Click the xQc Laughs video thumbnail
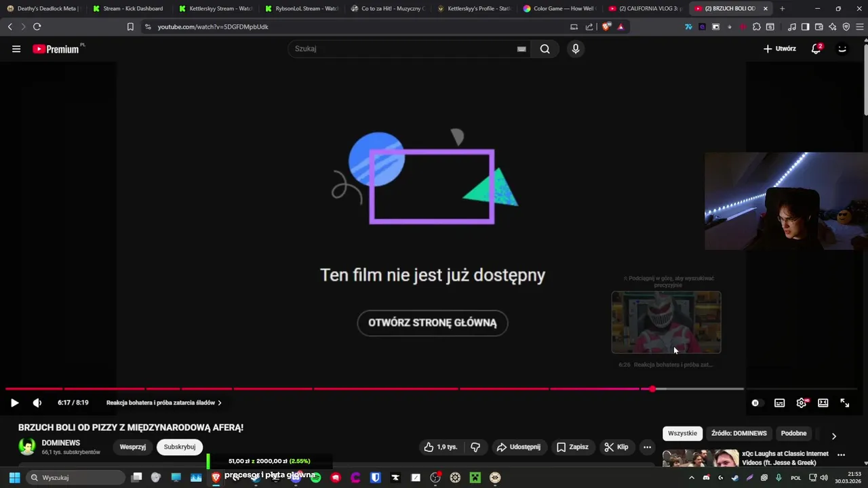This screenshot has width=868, height=488. [x=701, y=458]
